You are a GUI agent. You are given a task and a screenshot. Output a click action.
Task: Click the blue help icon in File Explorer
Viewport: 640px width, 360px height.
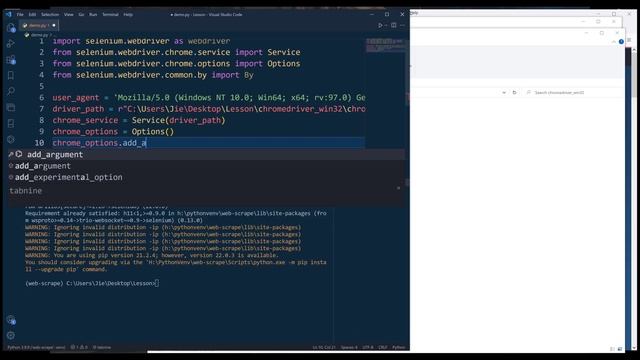[621, 42]
